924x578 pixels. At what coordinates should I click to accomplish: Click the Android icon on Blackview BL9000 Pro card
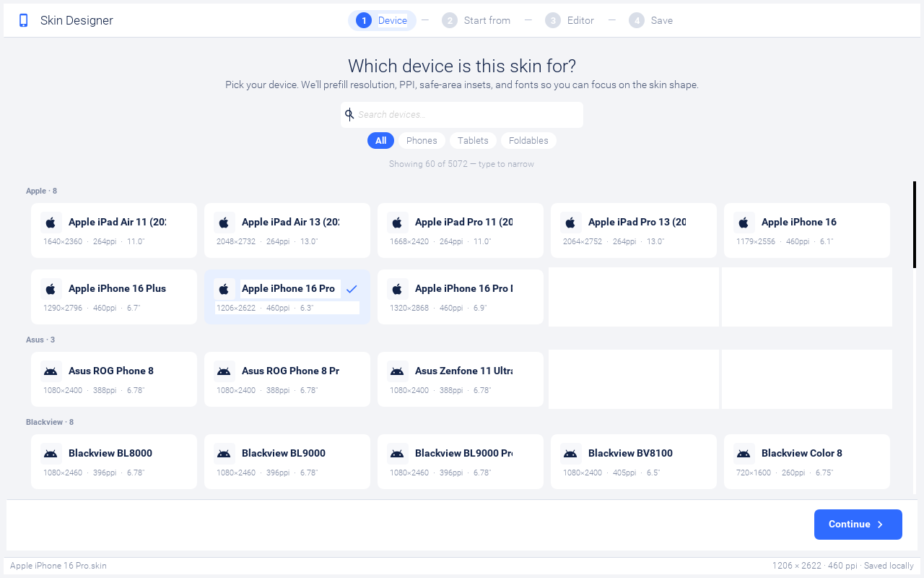click(x=397, y=454)
